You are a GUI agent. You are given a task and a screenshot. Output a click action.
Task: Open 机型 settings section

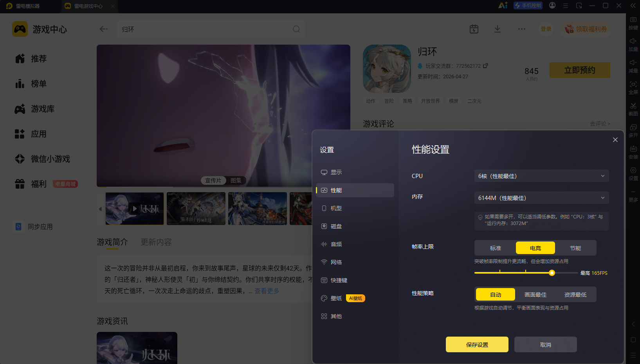355,208
